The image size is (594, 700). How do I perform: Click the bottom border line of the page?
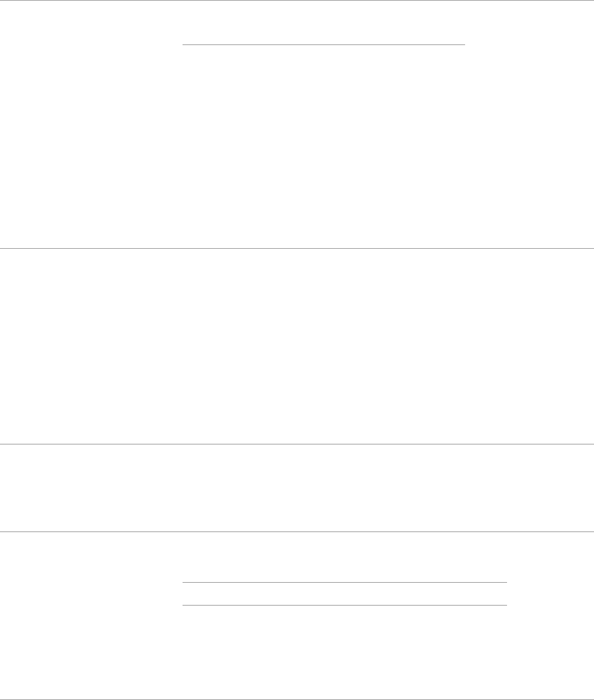tap(297, 699)
